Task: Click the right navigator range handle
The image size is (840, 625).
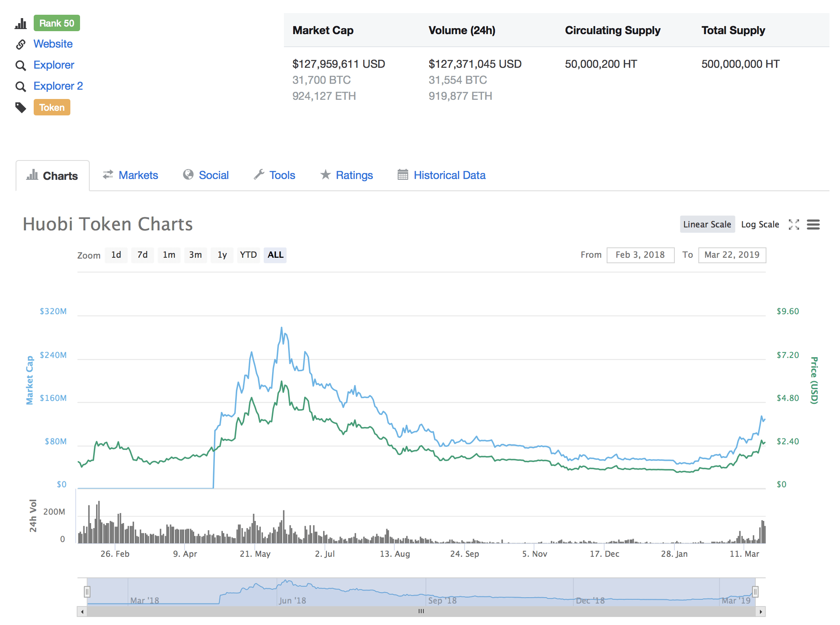Action: [x=755, y=592]
